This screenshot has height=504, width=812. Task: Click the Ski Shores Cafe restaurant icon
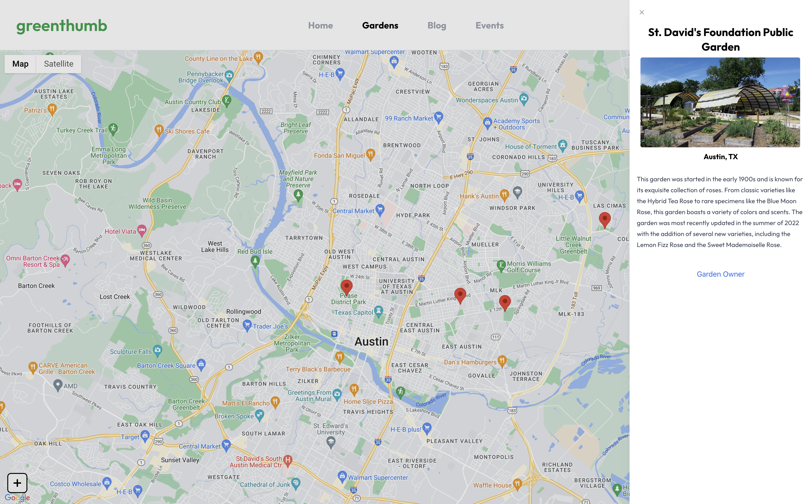[159, 130]
